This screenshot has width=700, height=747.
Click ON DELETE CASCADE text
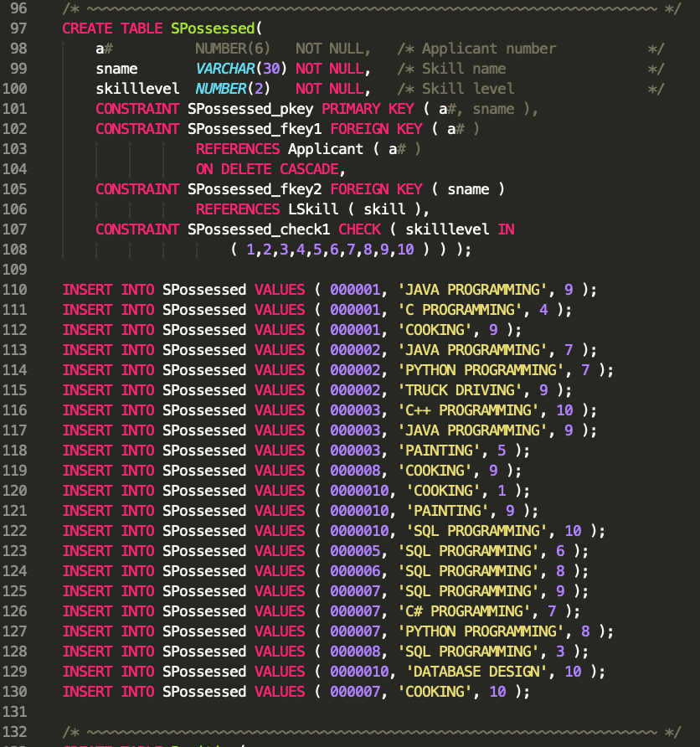[x=267, y=169]
